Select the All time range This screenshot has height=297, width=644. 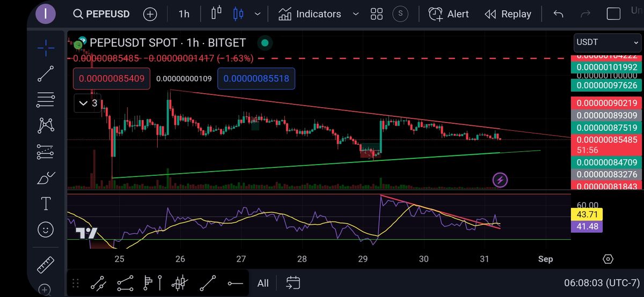coord(263,283)
